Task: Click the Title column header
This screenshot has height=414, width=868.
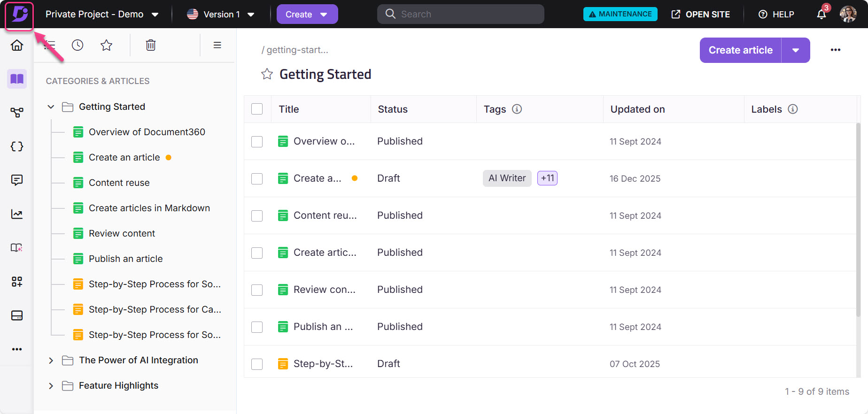Action: (x=289, y=109)
